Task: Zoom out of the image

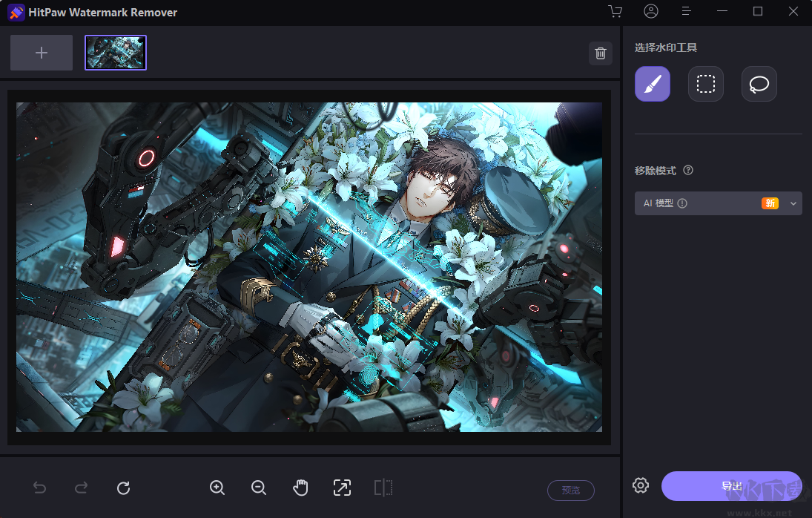Action: 258,488
